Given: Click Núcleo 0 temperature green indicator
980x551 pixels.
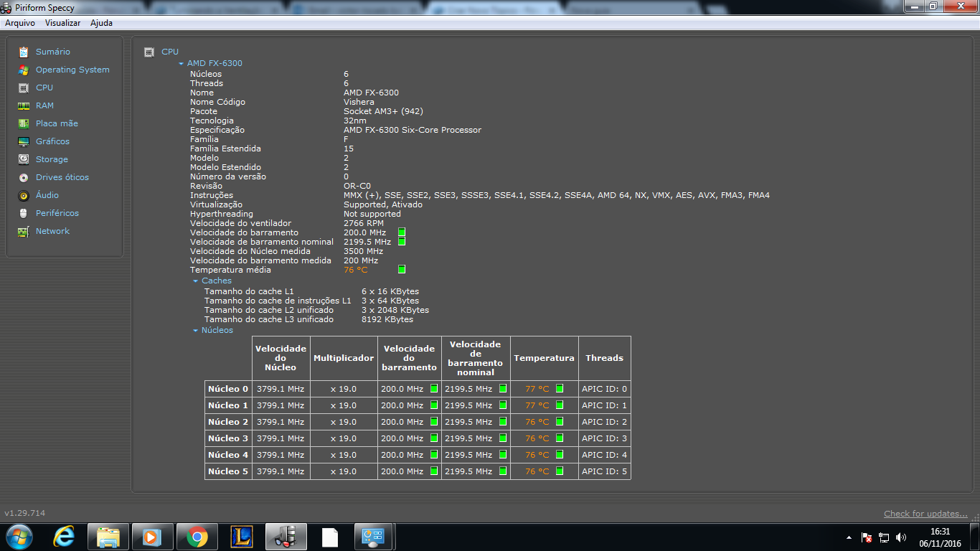Looking at the screenshot, I should pos(560,388).
